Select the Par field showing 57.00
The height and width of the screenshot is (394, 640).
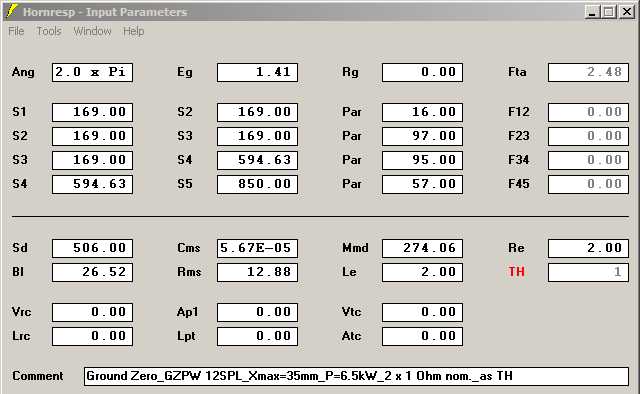422,184
